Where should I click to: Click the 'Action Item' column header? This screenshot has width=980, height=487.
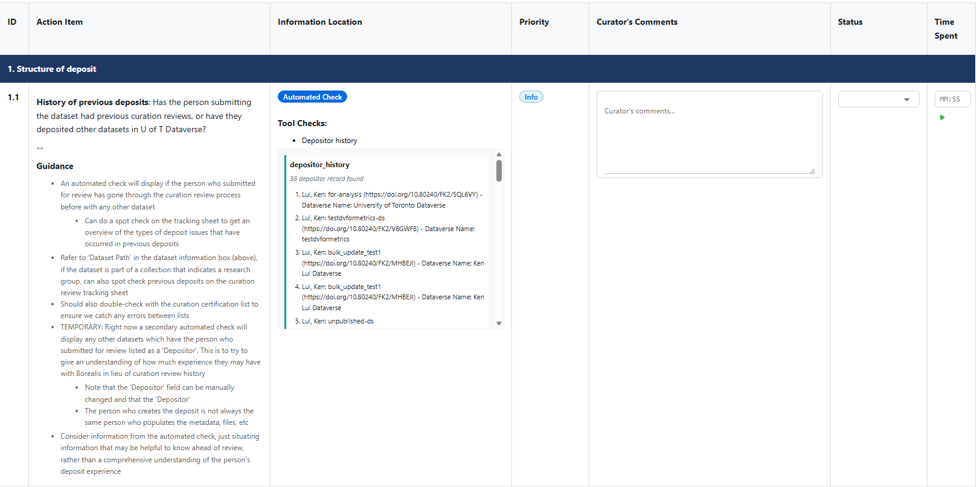(59, 22)
